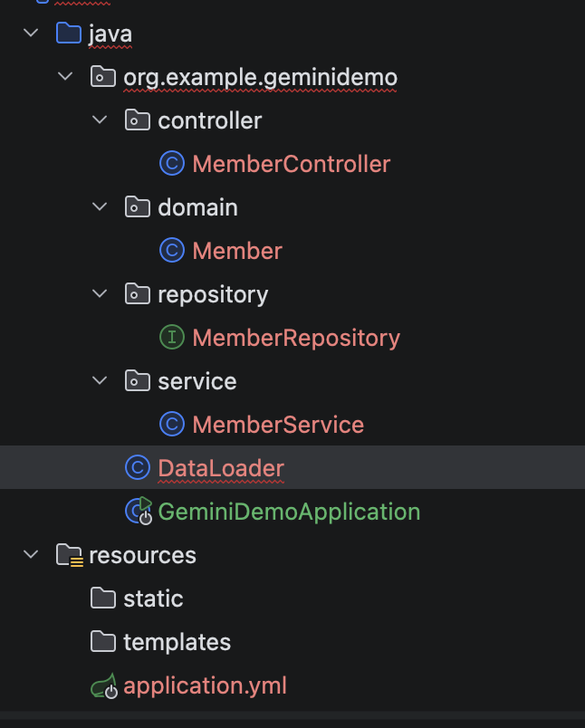
Task: Collapse the org.example.geminidemo package chevron
Action: [x=65, y=77]
